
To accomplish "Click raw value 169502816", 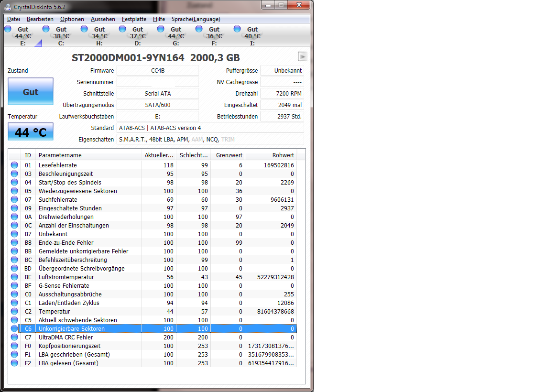I will tap(279, 165).
